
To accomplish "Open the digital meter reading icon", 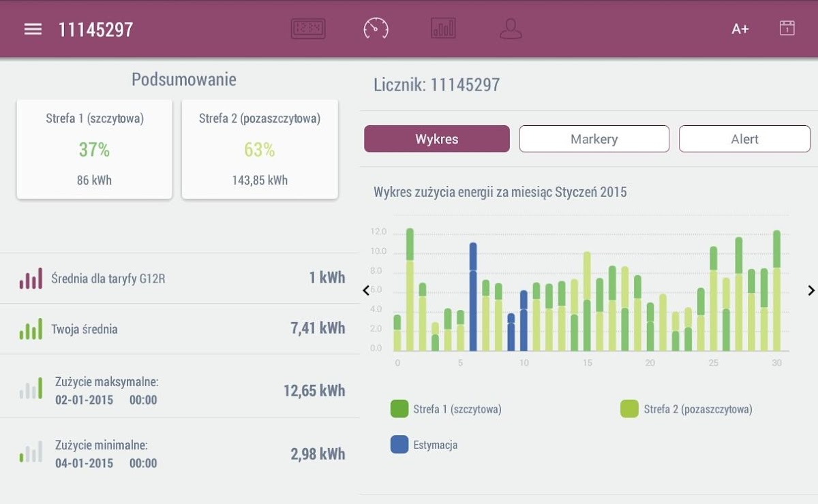I will 308,29.
